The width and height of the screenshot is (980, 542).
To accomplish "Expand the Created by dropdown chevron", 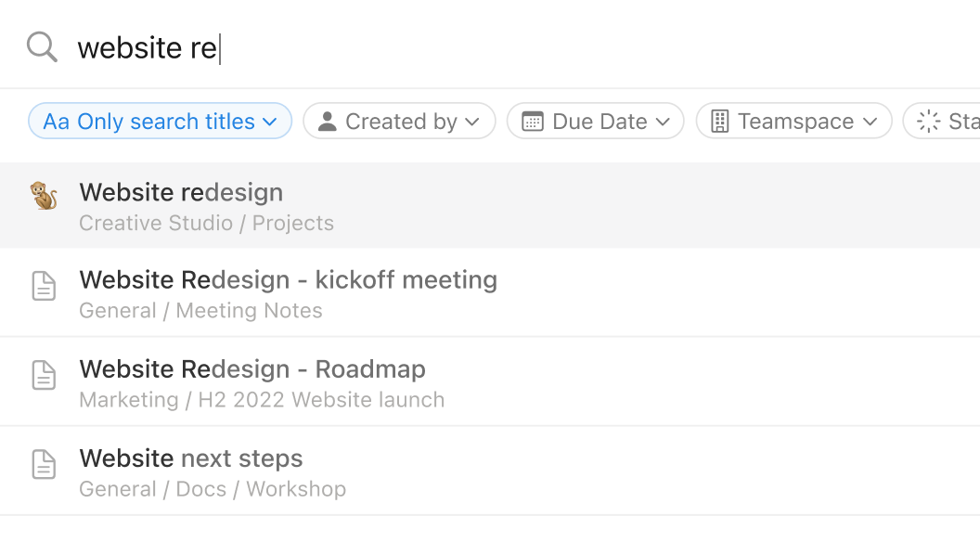I will [x=472, y=122].
